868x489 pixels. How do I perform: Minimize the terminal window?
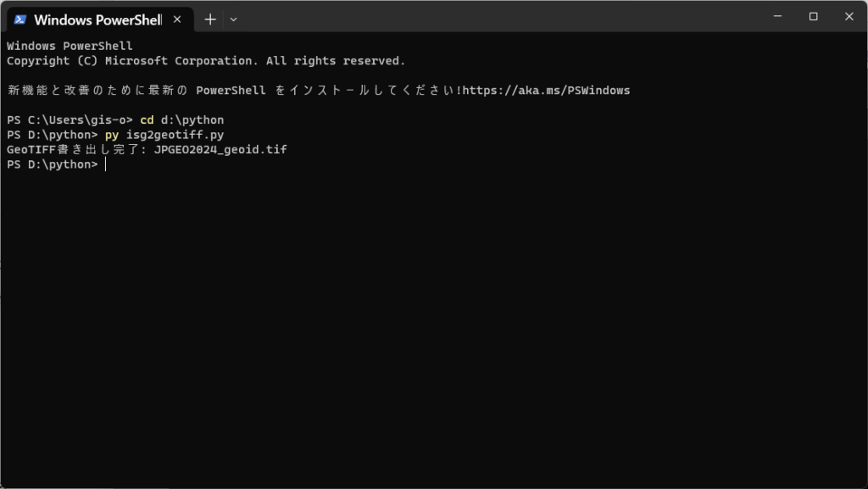pos(778,17)
